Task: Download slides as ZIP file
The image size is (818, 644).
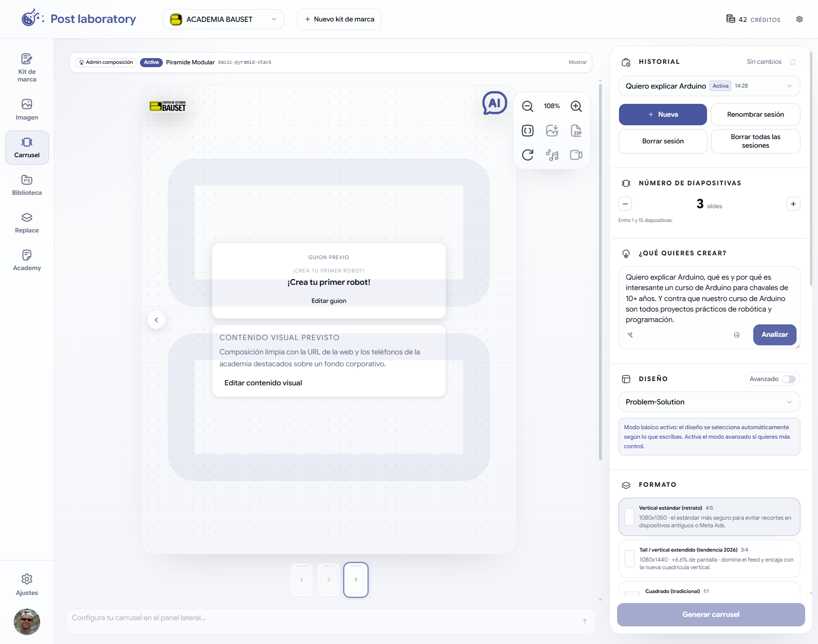Action: click(576, 131)
